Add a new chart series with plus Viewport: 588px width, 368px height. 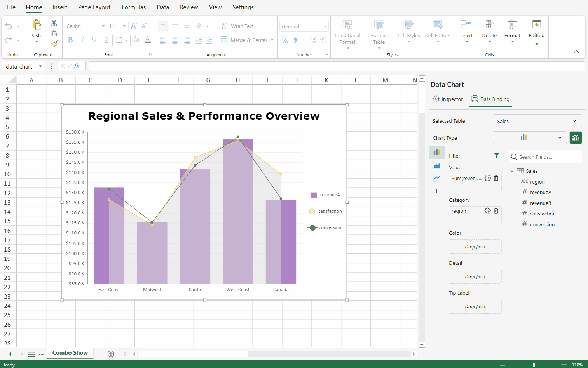437,191
